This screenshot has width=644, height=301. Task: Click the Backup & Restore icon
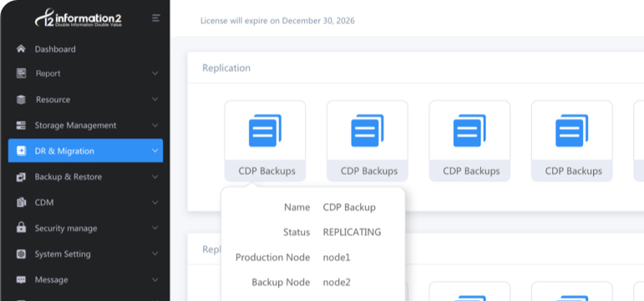[x=21, y=176]
